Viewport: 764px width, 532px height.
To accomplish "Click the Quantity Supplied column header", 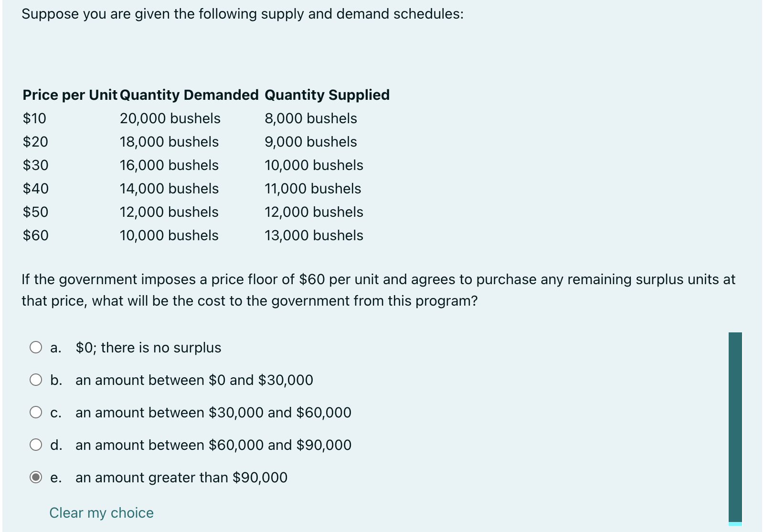I will tap(327, 95).
